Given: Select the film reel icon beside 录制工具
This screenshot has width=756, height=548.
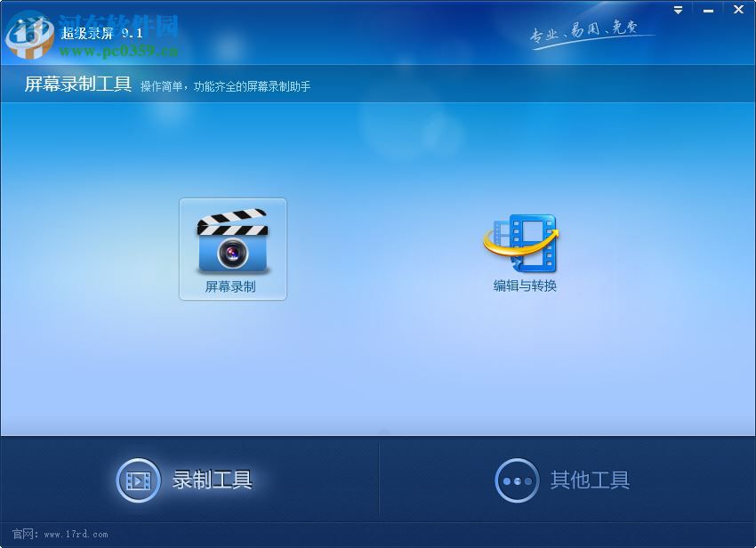Looking at the screenshot, I should (x=138, y=479).
